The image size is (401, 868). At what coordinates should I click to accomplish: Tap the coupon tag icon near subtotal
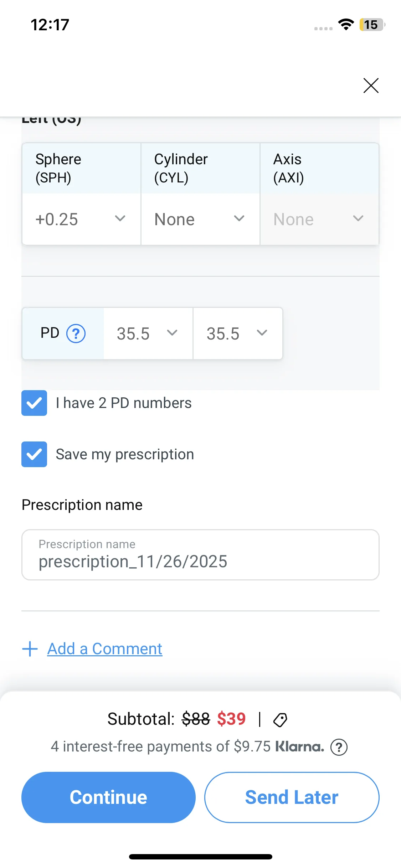coord(280,720)
